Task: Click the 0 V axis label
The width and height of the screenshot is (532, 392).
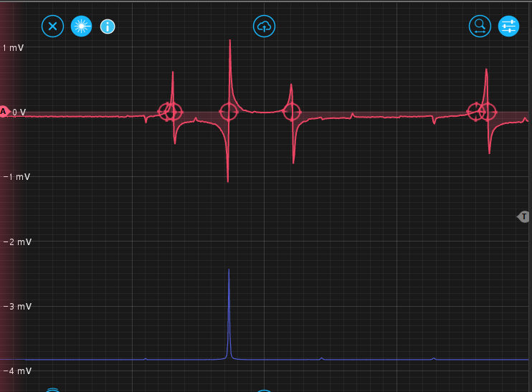Action: tap(19, 113)
